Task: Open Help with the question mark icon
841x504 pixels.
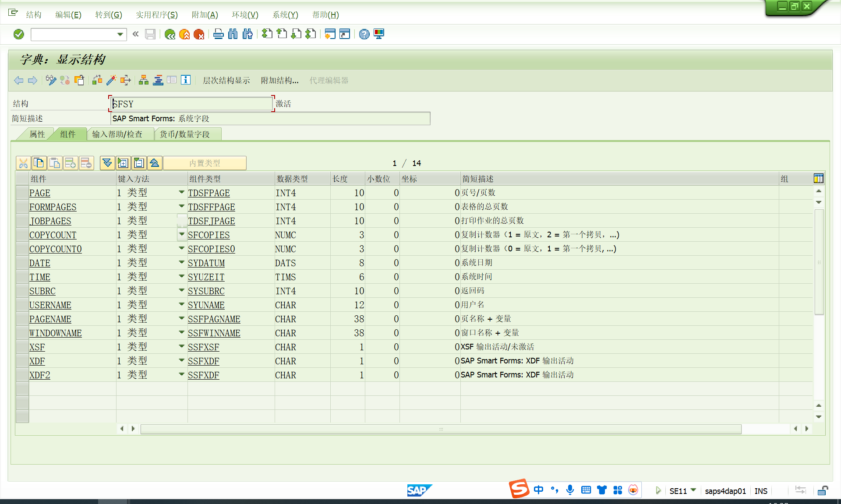Action: 364,34
